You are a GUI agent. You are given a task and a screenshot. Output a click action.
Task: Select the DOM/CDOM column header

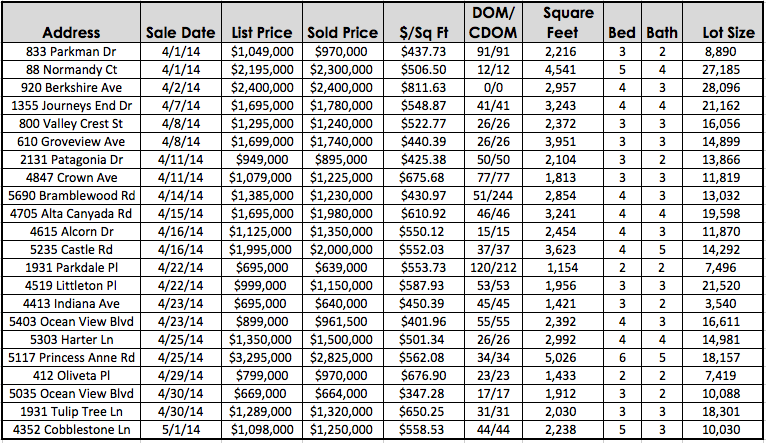[x=492, y=22]
